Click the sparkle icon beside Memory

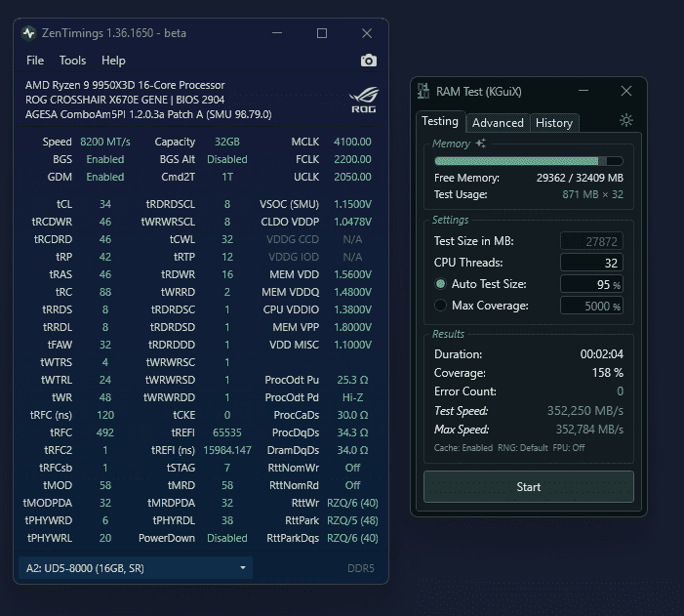point(481,144)
